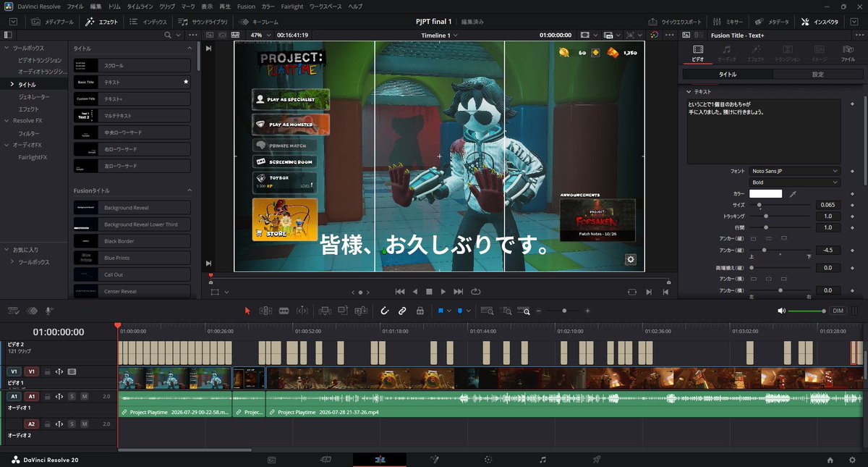Collapse the タイトル list header
Viewport: 868px width, 467px height.
[x=190, y=48]
